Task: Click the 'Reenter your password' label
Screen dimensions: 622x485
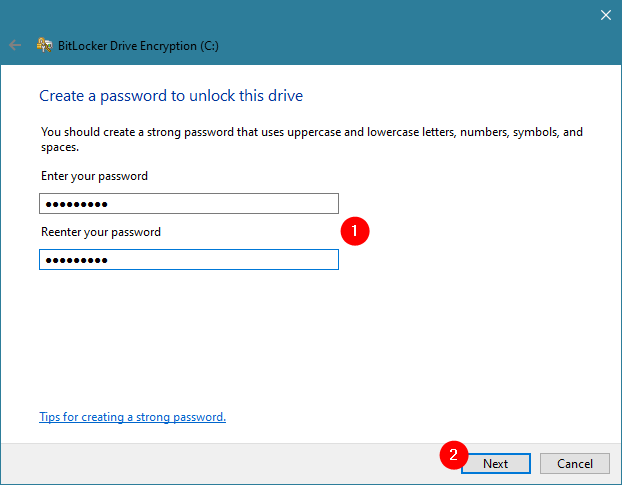Action: [101, 232]
